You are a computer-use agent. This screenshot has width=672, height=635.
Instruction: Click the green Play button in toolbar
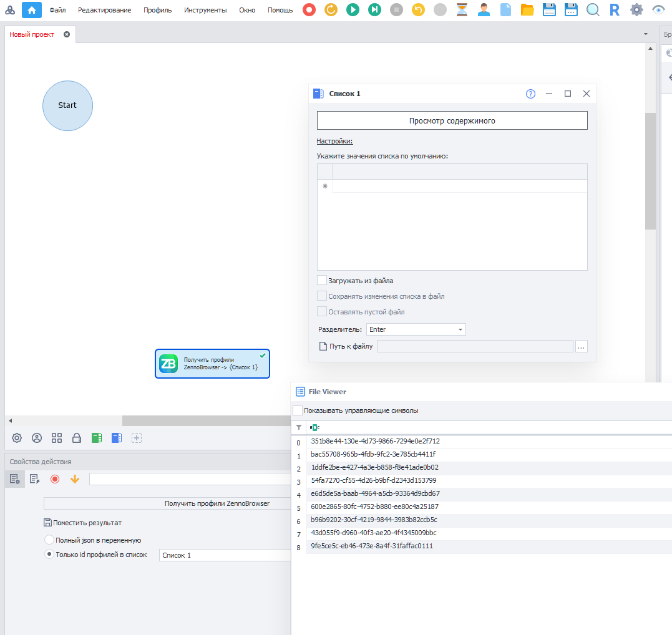point(353,10)
